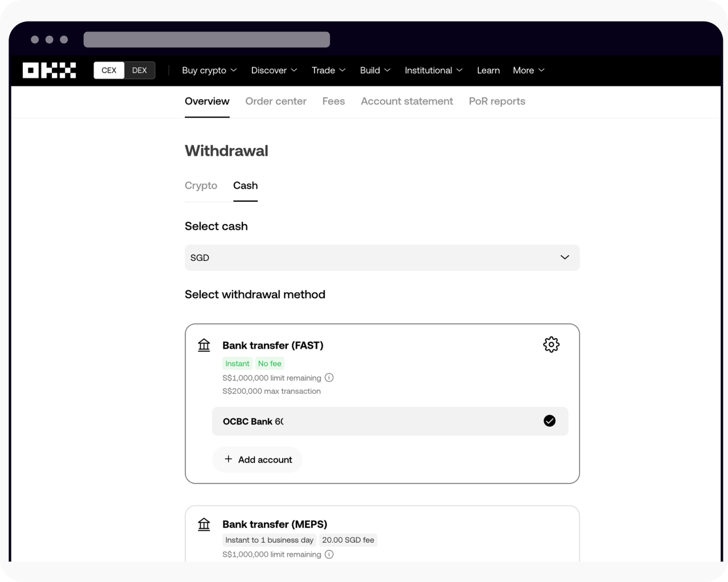Click the bank icon next to Bank transfer (FAST)
This screenshot has width=728, height=582.
pyautogui.click(x=204, y=344)
